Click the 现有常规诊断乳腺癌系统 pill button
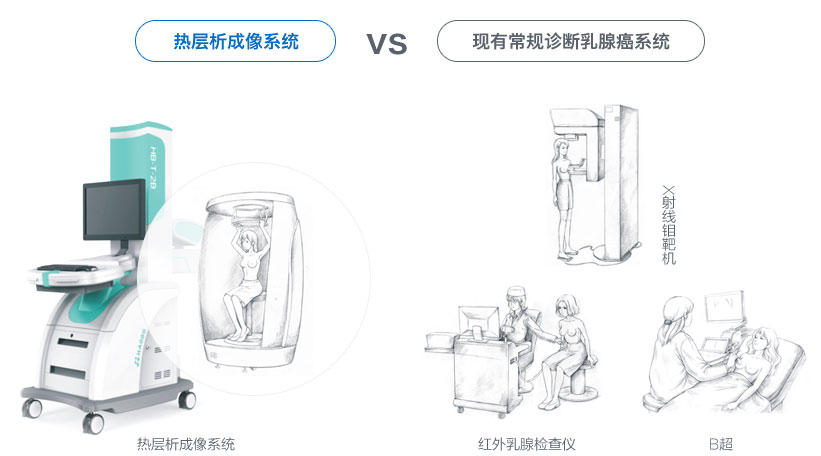 click(x=571, y=41)
